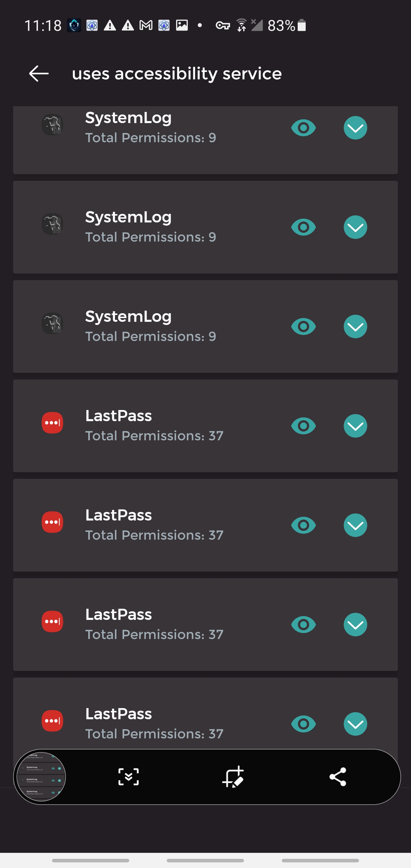Select the third SystemLog list entry name
This screenshot has height=868, width=411.
point(128,316)
